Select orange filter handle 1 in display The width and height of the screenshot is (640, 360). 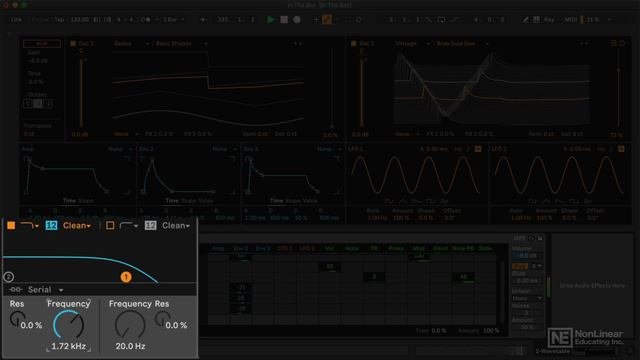[126, 277]
